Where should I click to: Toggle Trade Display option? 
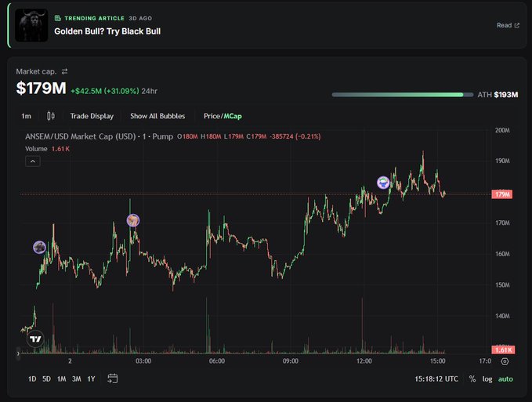tap(92, 116)
